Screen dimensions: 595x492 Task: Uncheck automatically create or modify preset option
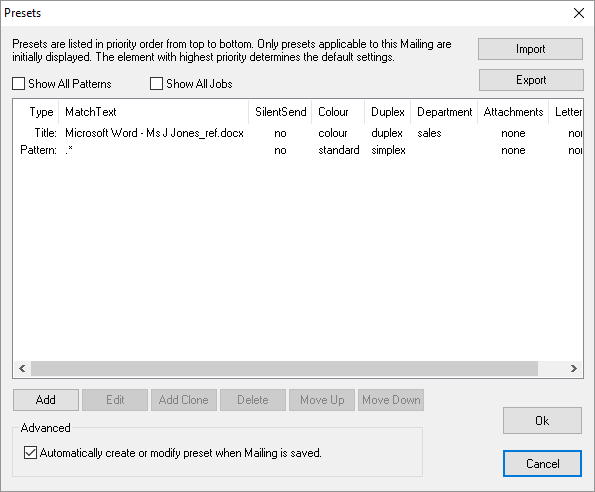tap(30, 453)
